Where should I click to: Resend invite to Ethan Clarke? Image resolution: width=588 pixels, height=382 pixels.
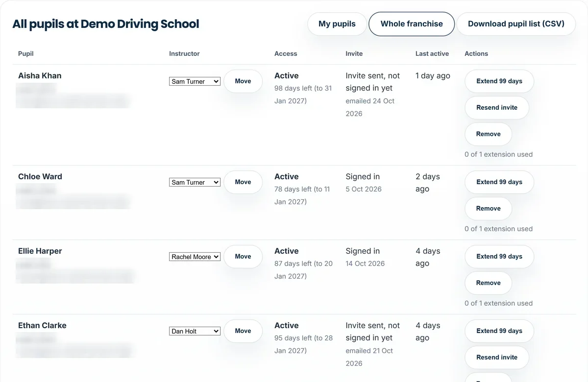(497, 358)
